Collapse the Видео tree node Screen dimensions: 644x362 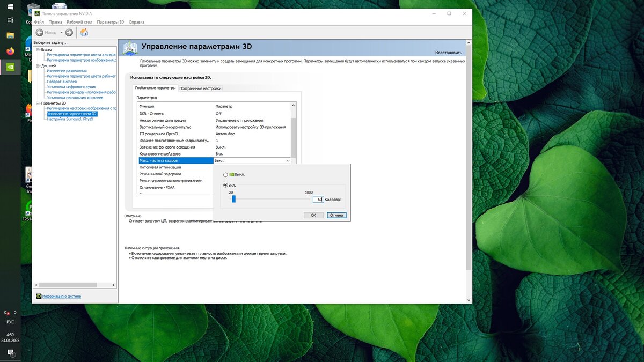coord(38,49)
